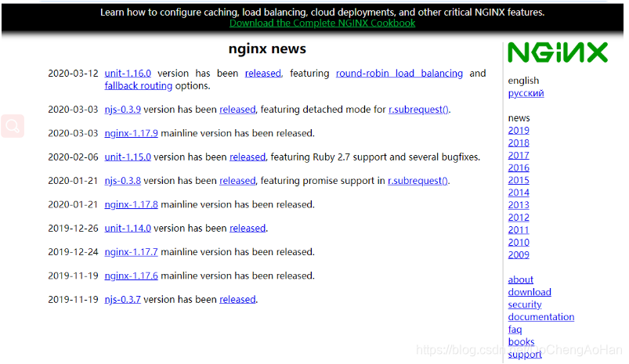
Task: Click the date 2020-02-06
Action: 73,157
